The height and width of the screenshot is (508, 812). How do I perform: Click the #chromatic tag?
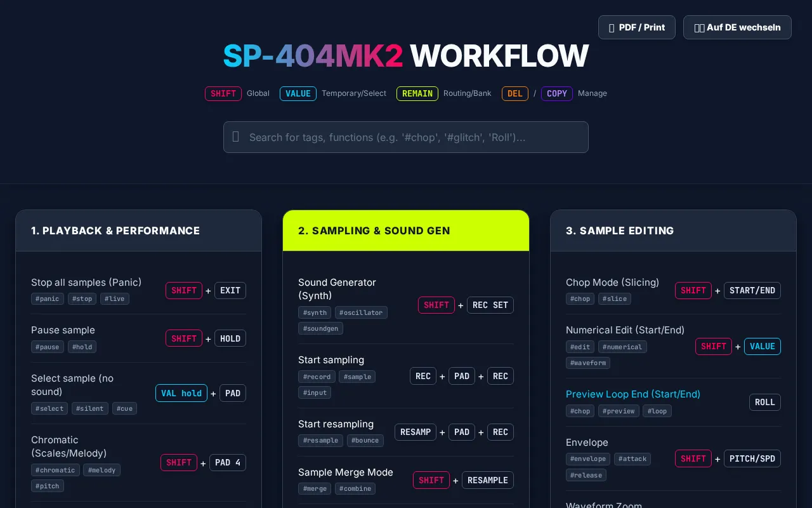coord(55,470)
